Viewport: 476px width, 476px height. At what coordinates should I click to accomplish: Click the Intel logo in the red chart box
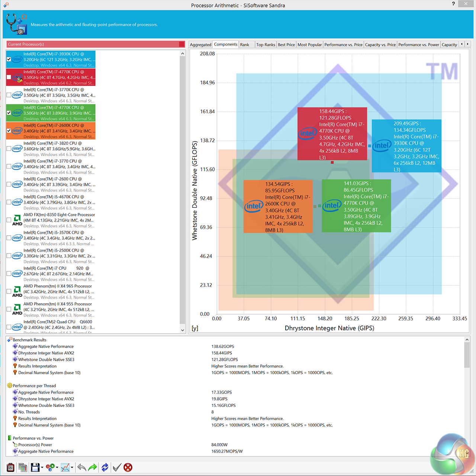(308, 134)
